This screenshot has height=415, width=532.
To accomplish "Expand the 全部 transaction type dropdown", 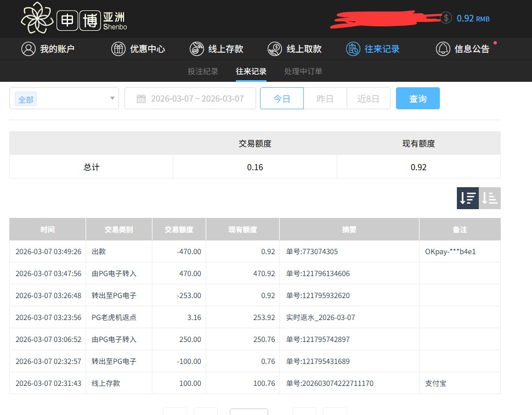I will tap(112, 99).
